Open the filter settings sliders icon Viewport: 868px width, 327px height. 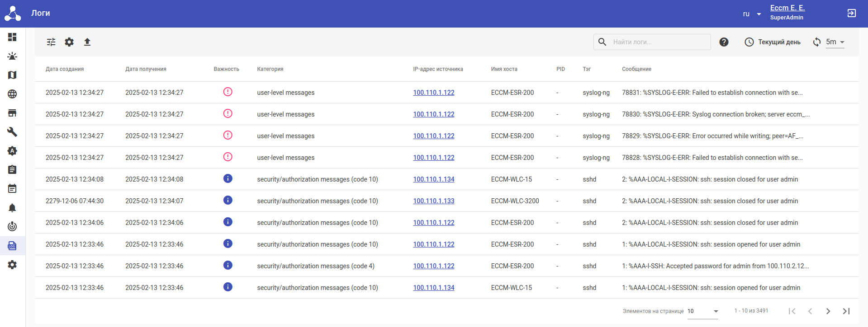click(51, 42)
